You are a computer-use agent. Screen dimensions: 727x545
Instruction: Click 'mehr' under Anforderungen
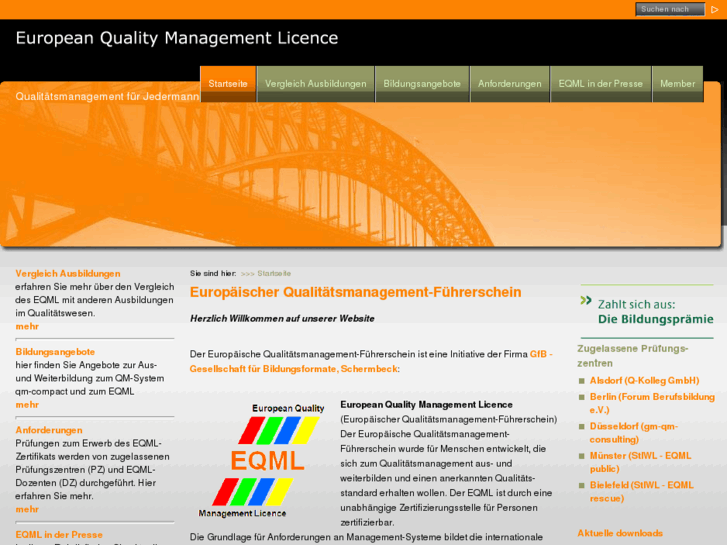point(27,509)
